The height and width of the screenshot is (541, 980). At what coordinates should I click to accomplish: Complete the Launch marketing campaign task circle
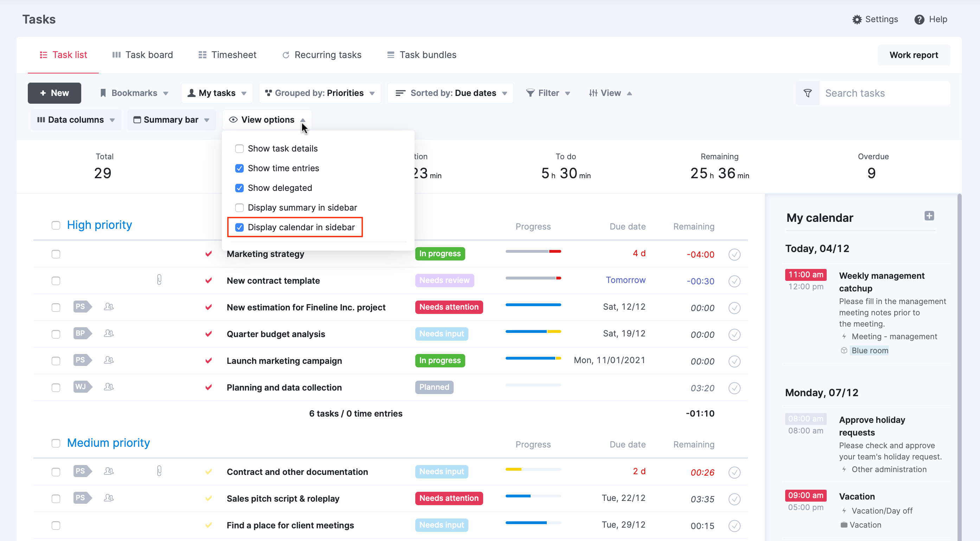click(734, 361)
